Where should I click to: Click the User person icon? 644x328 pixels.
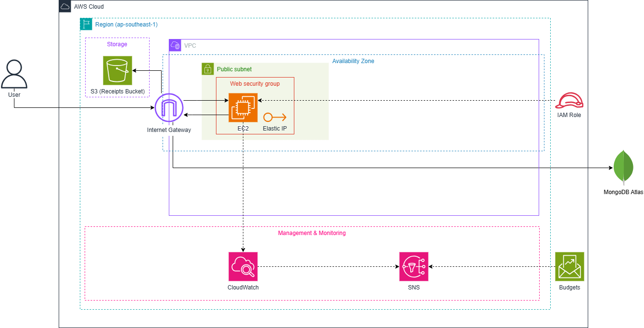tap(14, 75)
